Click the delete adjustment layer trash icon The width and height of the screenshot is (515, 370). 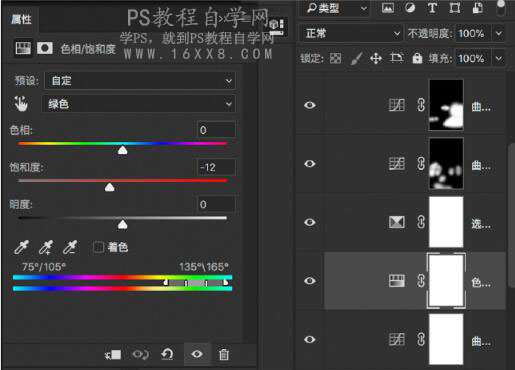(x=224, y=354)
